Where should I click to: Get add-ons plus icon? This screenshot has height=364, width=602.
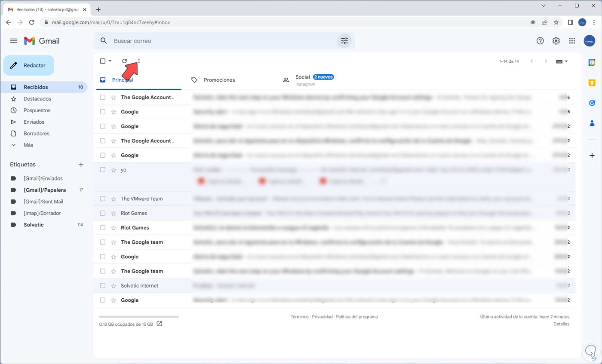click(592, 155)
